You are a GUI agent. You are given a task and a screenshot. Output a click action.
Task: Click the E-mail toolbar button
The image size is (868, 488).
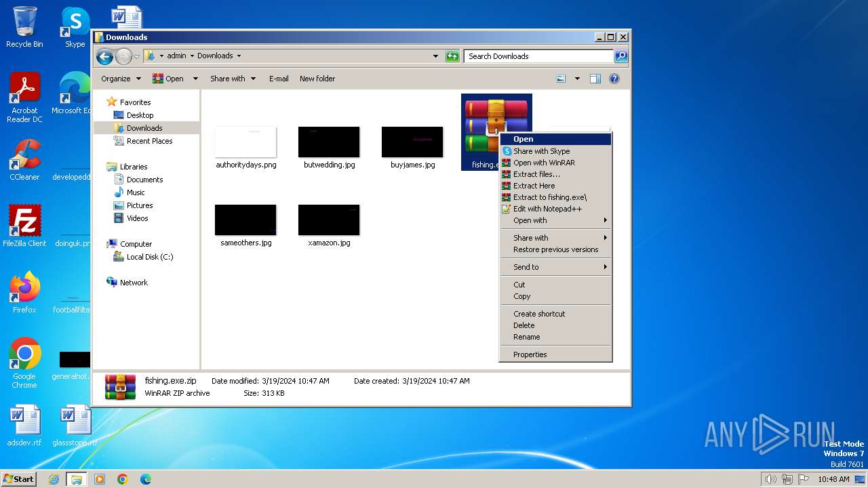point(279,79)
